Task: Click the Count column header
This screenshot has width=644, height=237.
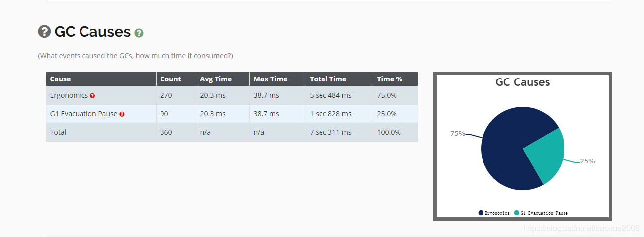Action: (x=170, y=79)
